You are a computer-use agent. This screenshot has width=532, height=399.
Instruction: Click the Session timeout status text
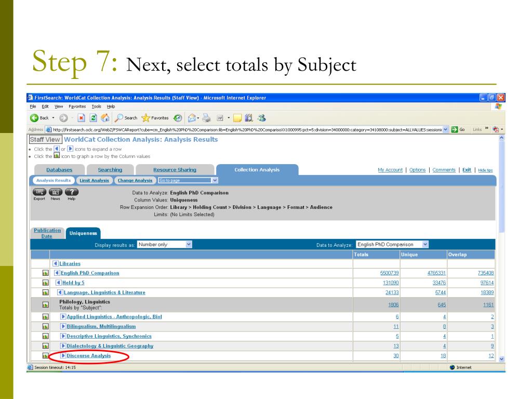click(55, 367)
